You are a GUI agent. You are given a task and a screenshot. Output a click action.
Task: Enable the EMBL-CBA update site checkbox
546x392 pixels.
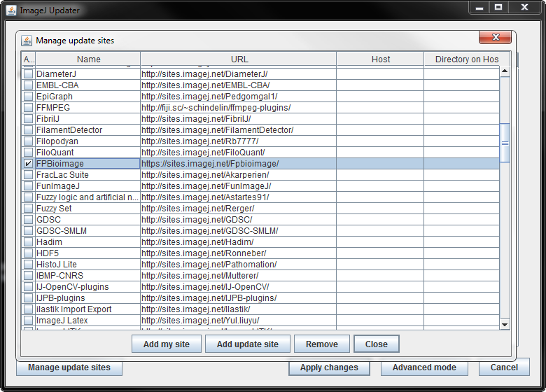pyautogui.click(x=28, y=85)
